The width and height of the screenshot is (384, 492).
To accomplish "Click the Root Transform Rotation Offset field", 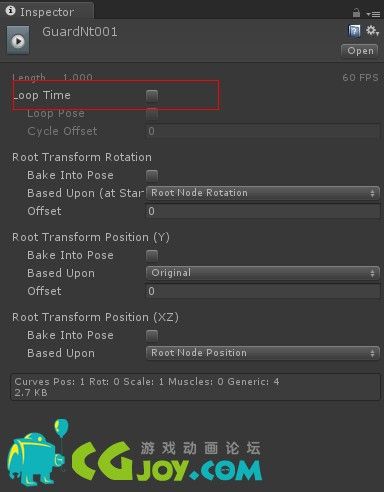I will 263,211.
